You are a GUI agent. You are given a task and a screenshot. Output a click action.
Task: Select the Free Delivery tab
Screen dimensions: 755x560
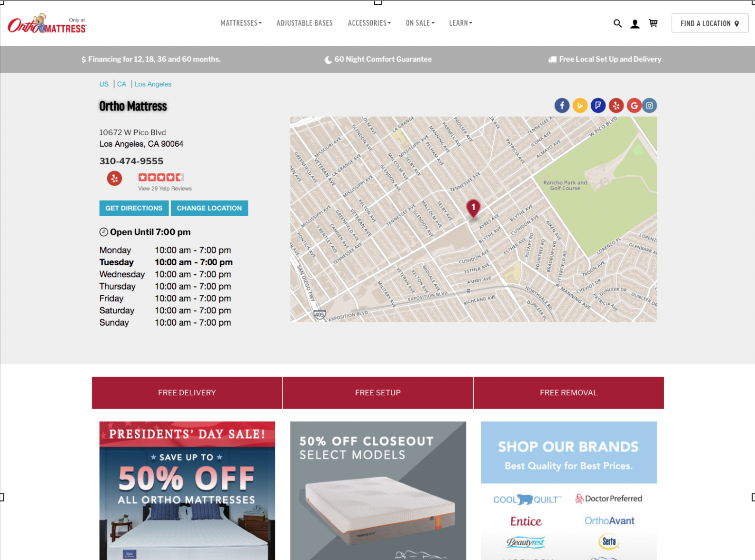tap(187, 393)
